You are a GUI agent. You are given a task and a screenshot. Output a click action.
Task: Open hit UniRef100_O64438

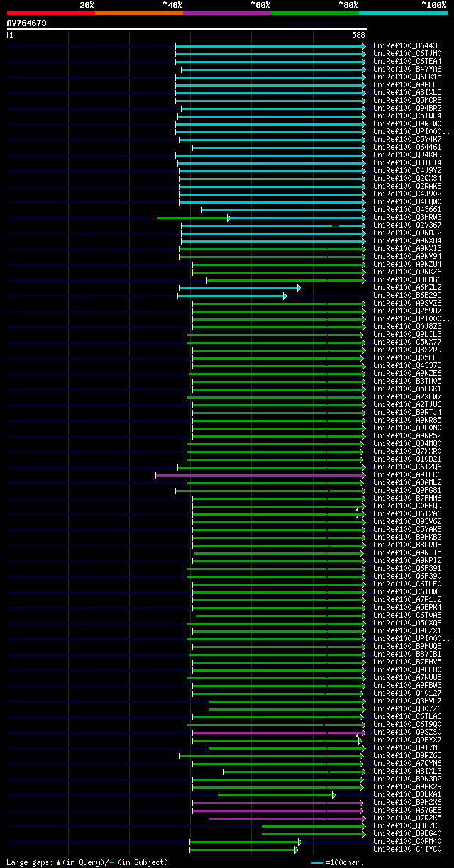click(408, 45)
